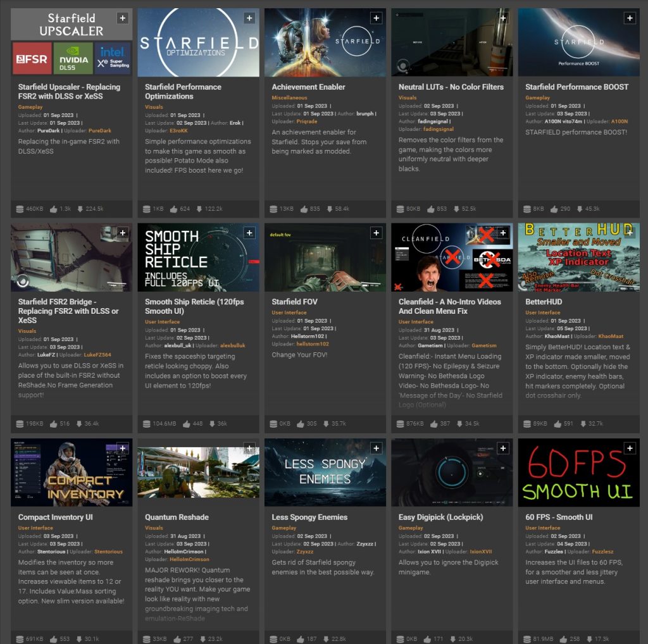Screen dimensions: 648x644
Task: Open 60 FPS Smooth UI thumbnail
Action: [578, 473]
